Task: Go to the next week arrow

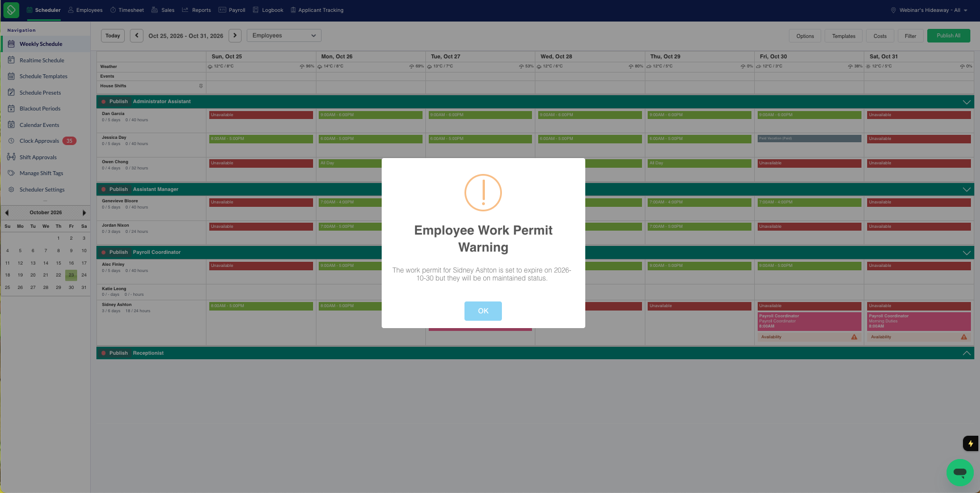Action: [235, 36]
